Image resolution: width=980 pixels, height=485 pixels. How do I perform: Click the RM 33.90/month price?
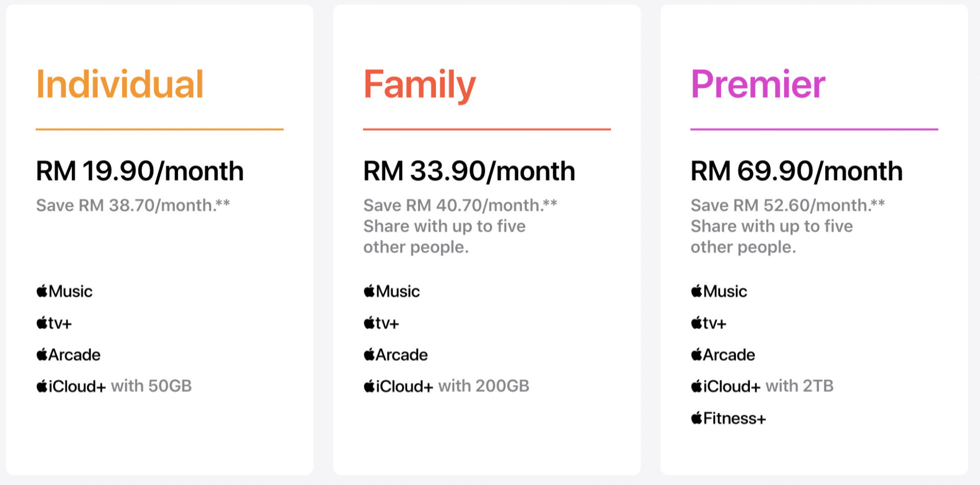pos(469,171)
